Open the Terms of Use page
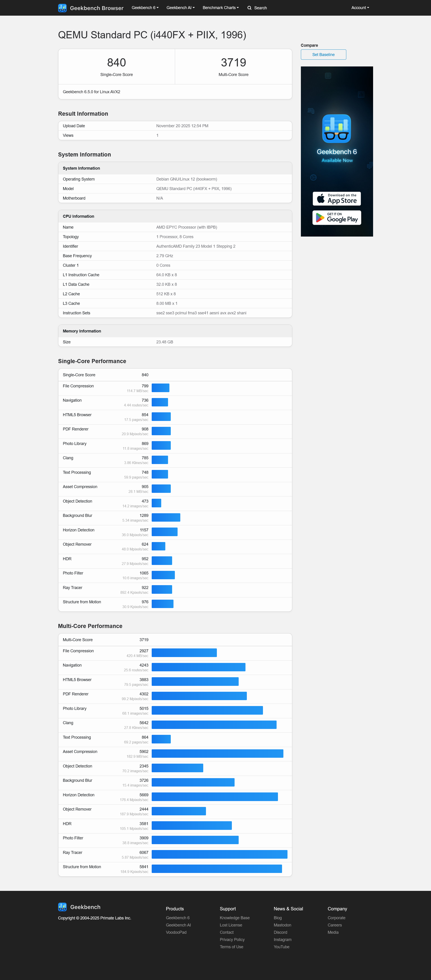Viewport: 431px width, 980px height. pyautogui.click(x=231, y=946)
